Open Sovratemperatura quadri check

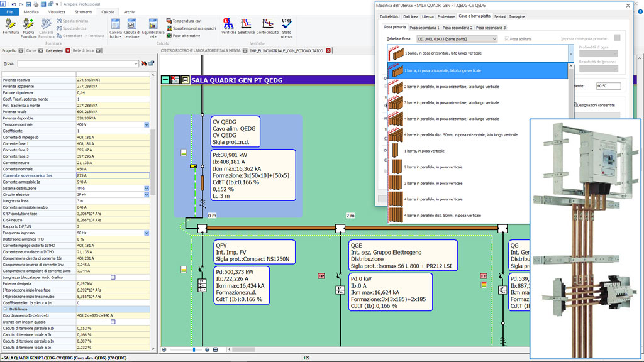191,28
